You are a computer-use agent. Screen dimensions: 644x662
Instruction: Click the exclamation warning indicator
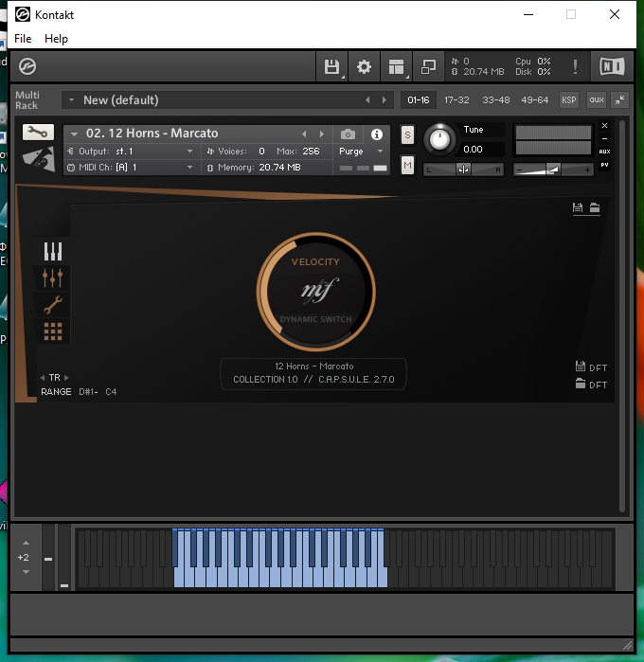tap(575, 66)
